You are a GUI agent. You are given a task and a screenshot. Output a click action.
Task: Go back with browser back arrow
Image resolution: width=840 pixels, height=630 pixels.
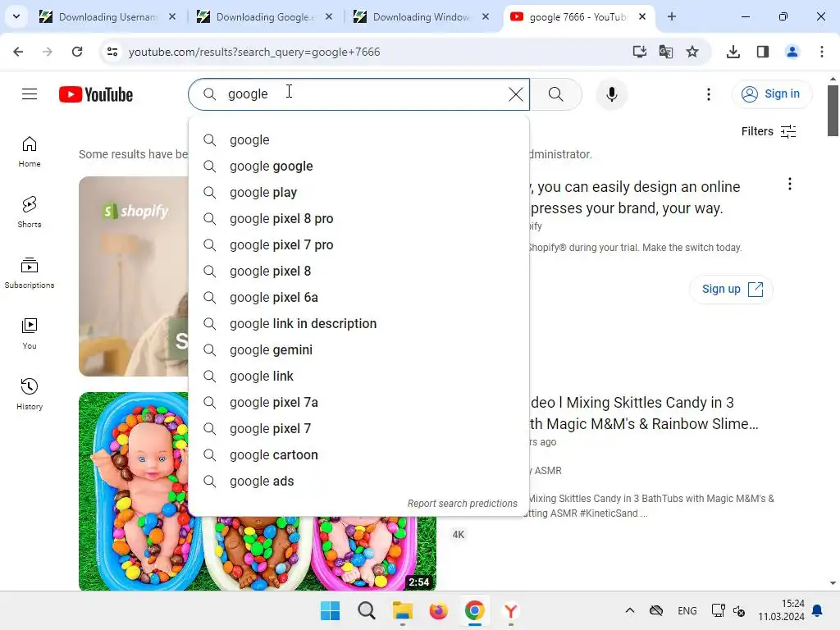pos(18,52)
